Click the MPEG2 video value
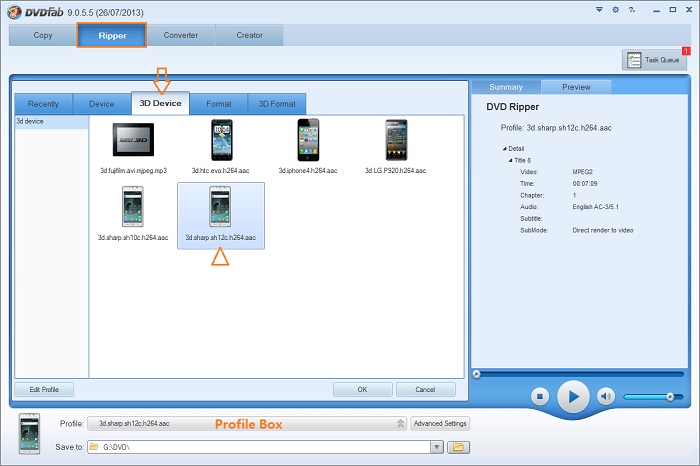Screen dimensions: 700x466 coord(583,172)
